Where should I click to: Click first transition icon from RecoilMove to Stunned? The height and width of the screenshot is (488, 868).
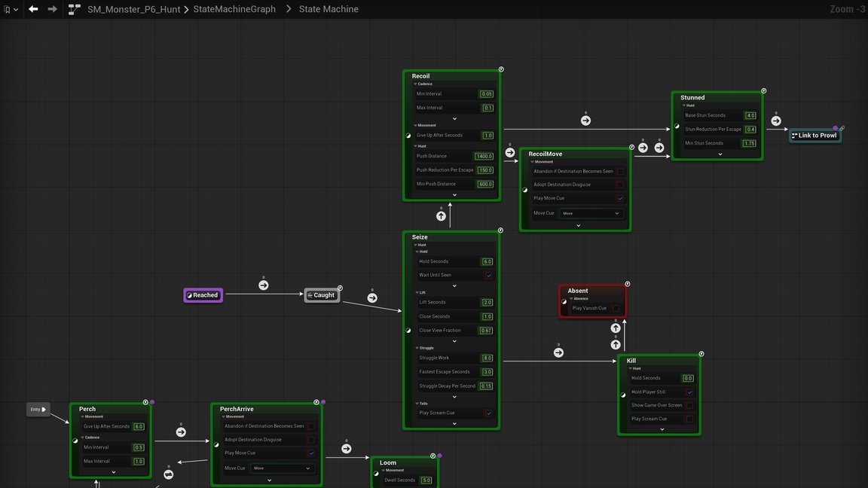point(643,148)
